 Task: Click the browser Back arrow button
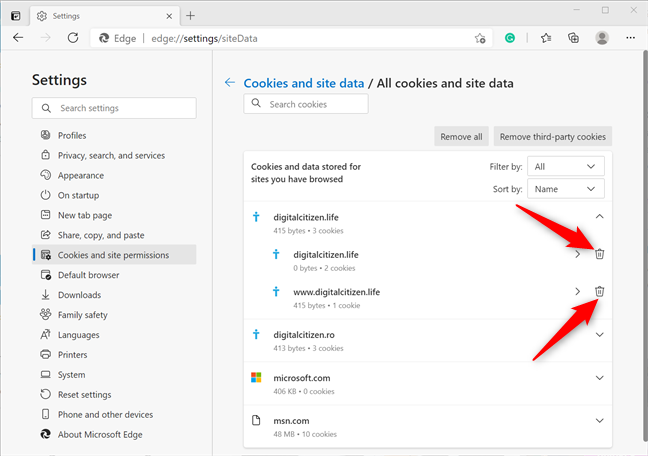[x=18, y=38]
